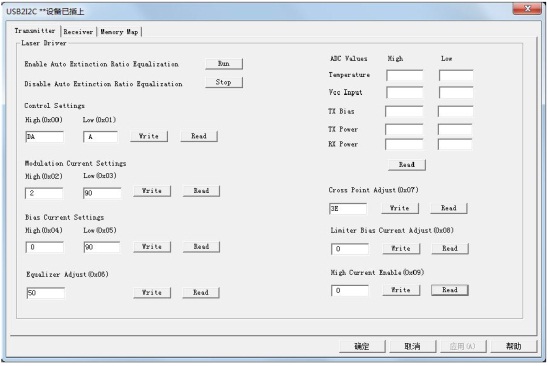The image size is (548, 366).
Task: Click the RX Power High value box
Action: (x=404, y=144)
